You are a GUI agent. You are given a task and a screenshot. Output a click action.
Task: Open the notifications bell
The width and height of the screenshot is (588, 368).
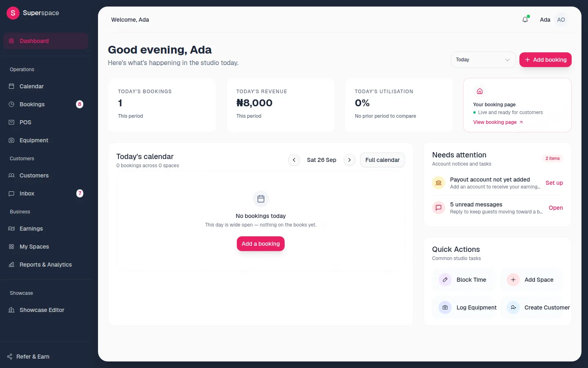(x=525, y=20)
